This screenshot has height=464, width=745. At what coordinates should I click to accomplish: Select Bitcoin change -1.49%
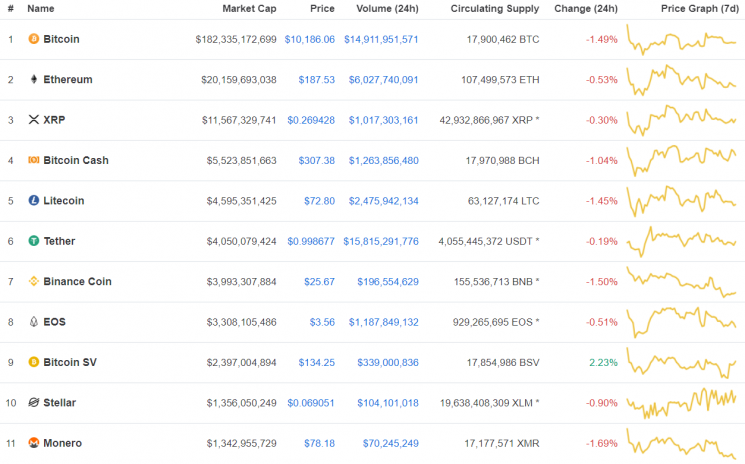(602, 39)
